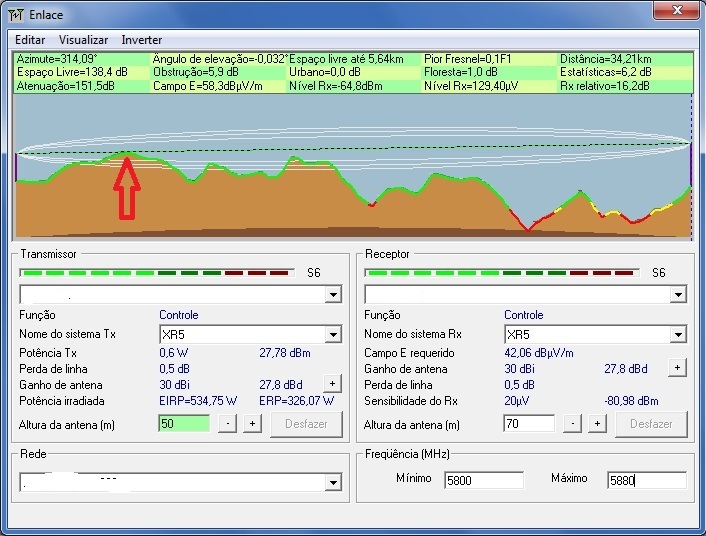Viewport: 706px width, 536px height.
Task: Click the 42,06 dBµV/m required field value
Action: (x=539, y=353)
